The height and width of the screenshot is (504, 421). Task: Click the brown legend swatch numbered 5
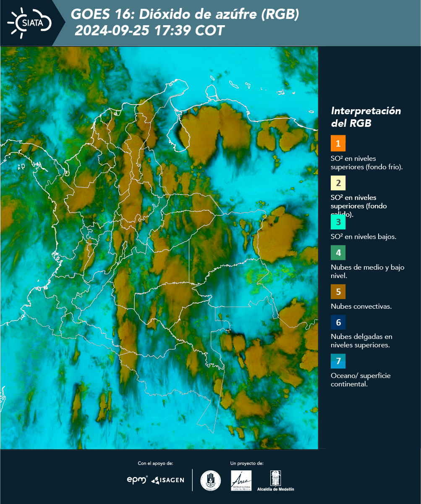pos(338,291)
